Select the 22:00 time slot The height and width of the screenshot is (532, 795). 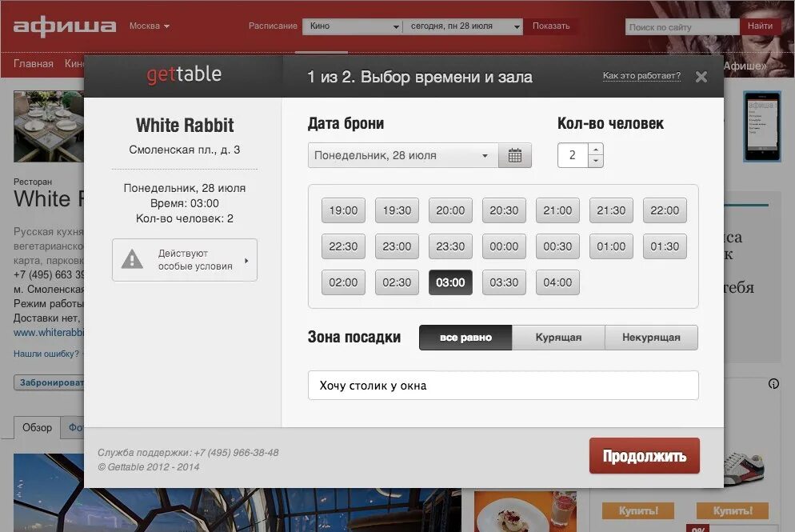[665, 210]
